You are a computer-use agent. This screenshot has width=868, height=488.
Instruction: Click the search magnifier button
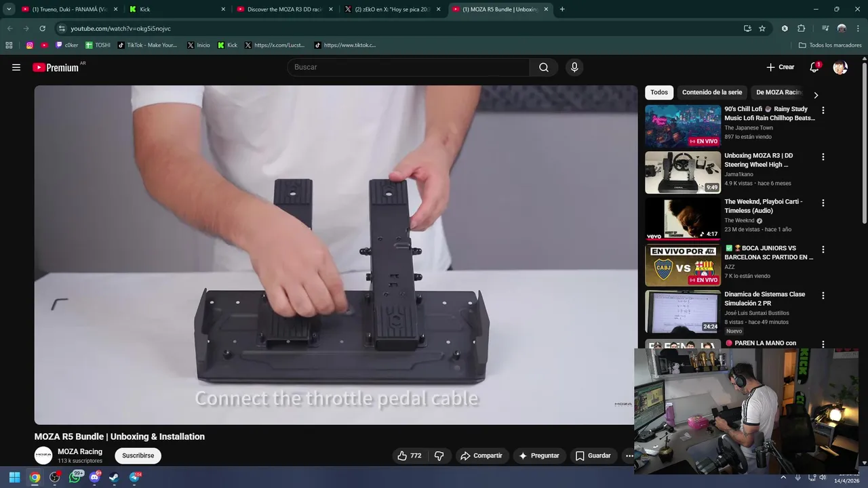tap(544, 67)
